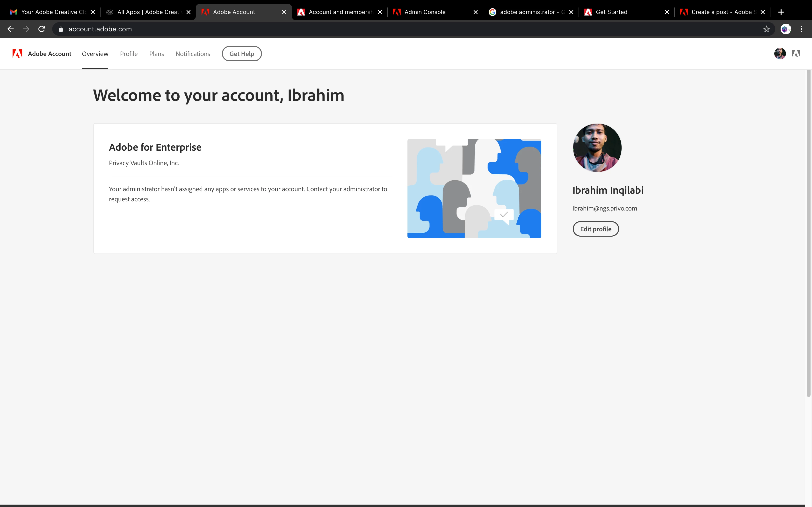Switch to the Profile tab

coord(129,54)
